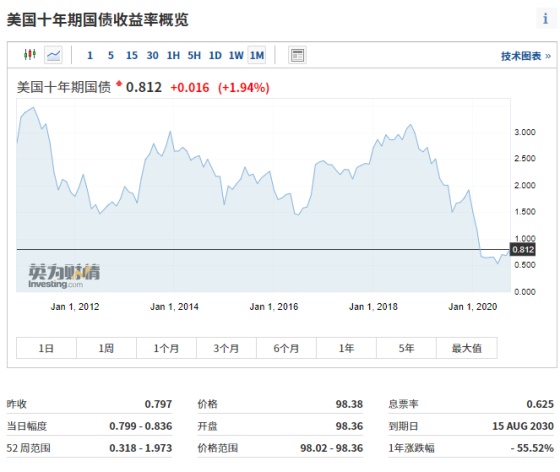Click the red yield direction indicator
This screenshot has height=472, width=560.
tap(119, 84)
